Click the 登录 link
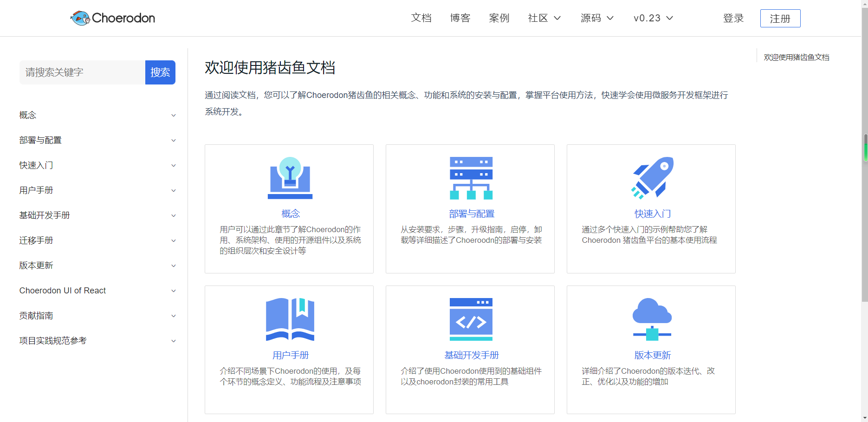Screen dimensions: 868x422 point(733,18)
